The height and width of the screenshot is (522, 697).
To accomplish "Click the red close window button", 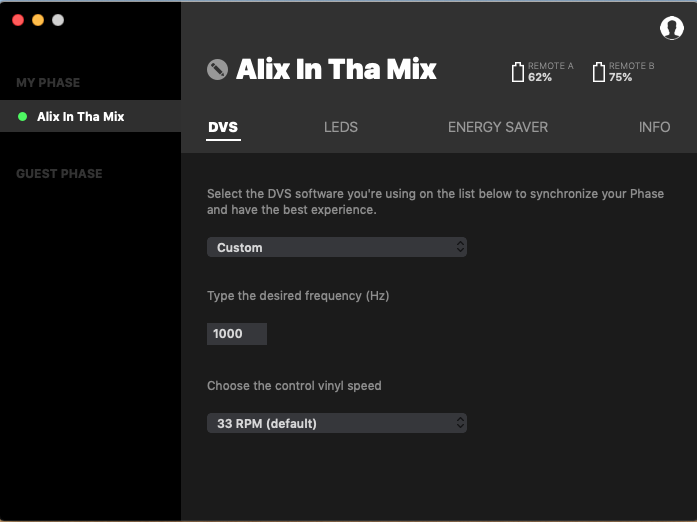I will point(18,20).
